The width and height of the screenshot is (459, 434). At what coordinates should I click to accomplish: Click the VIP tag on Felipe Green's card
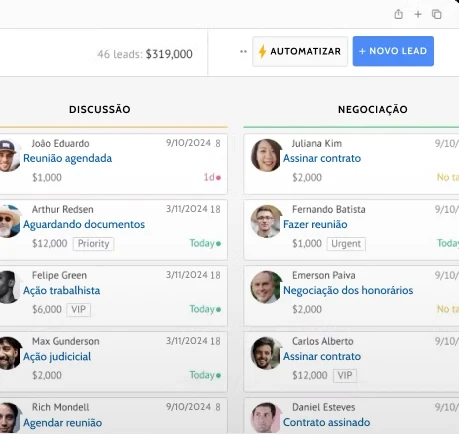coord(78,309)
